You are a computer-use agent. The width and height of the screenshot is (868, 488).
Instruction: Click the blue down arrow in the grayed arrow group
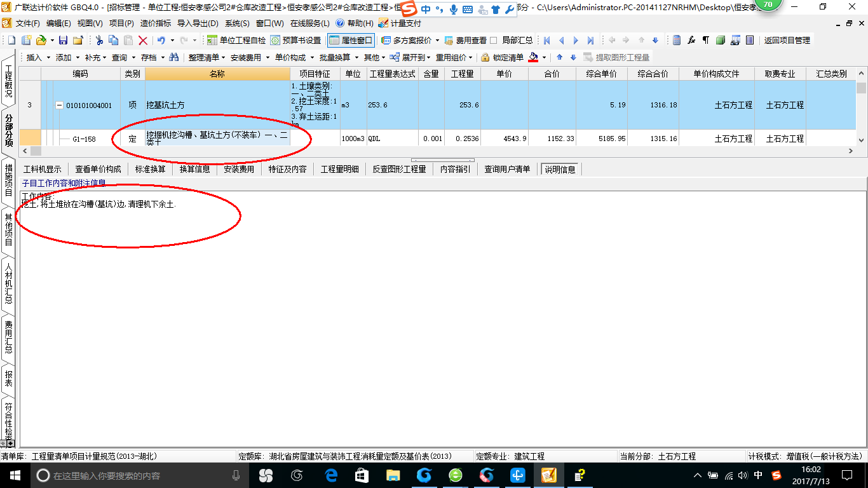(655, 40)
